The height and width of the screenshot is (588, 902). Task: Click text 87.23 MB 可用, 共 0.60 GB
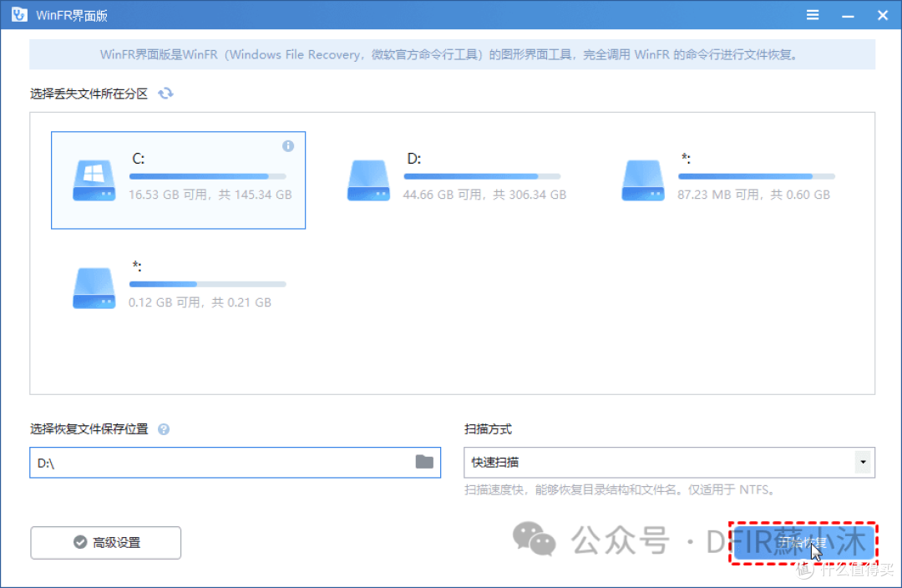coord(753,195)
